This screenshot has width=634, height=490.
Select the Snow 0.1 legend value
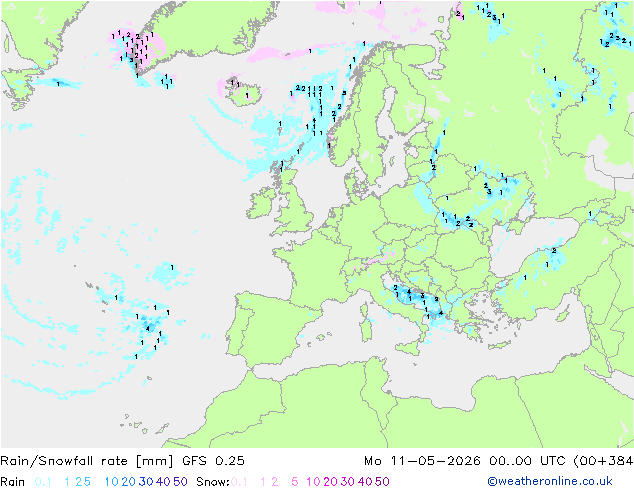[x=239, y=482]
